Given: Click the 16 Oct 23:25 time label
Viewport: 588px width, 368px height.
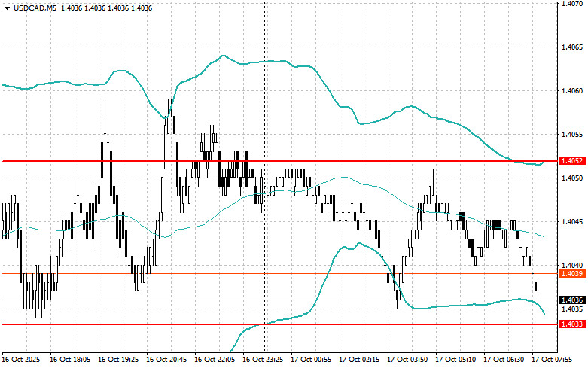Looking at the screenshot, I should [x=263, y=360].
